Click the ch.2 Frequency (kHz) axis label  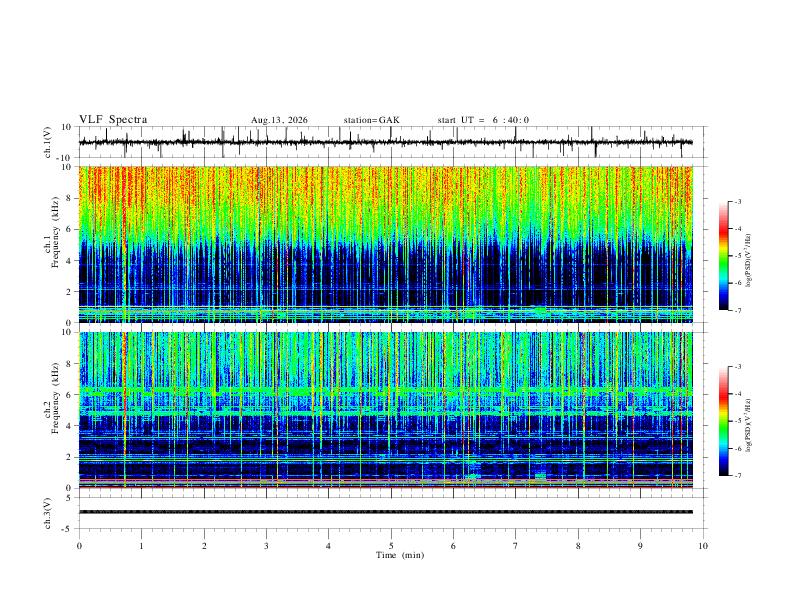[55, 398]
